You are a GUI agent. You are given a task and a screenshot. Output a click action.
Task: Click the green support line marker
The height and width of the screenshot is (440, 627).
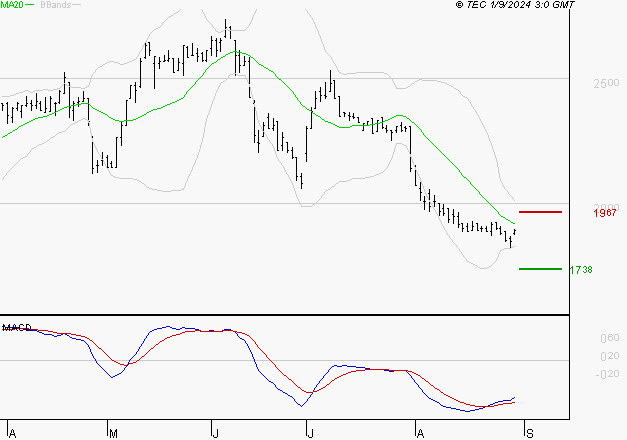point(540,269)
